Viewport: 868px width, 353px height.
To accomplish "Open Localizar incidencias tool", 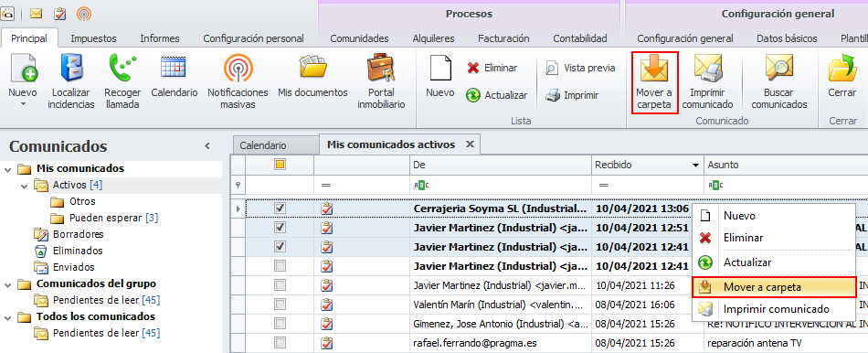I will (x=72, y=81).
